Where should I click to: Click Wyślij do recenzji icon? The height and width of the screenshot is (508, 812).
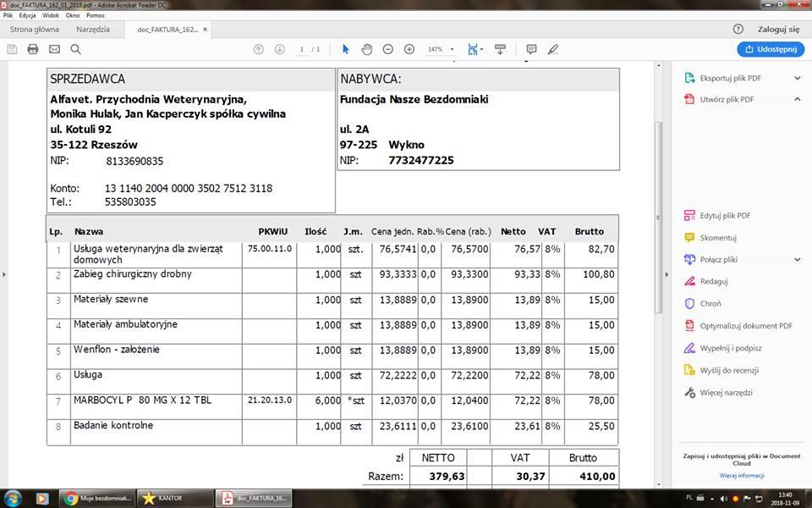[689, 370]
